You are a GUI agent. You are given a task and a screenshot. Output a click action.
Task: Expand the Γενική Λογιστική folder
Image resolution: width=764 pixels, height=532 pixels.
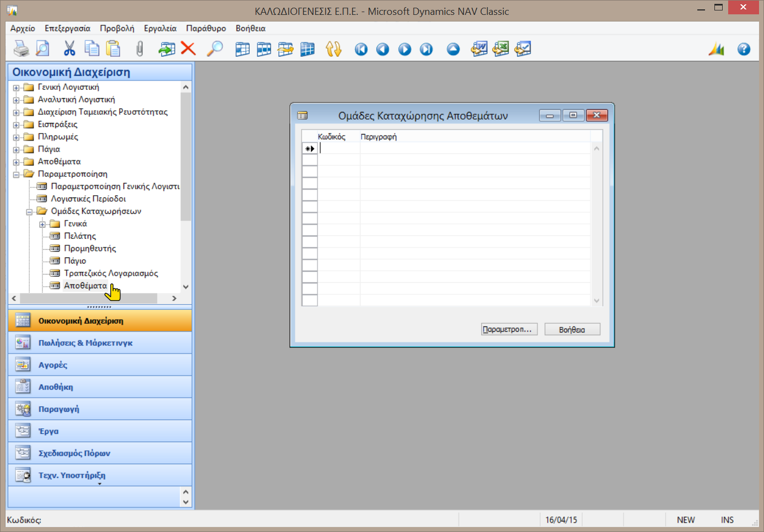tap(17, 88)
